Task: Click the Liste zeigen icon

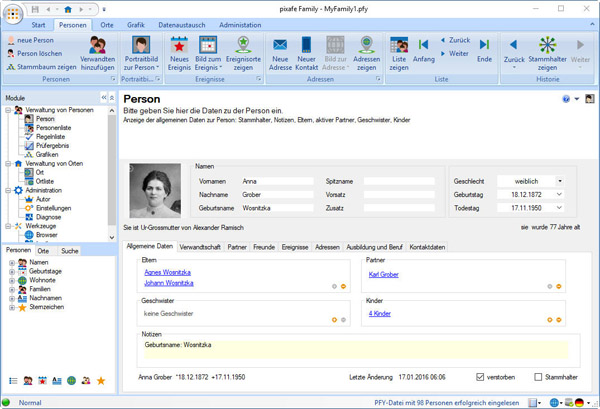Action: (399, 45)
